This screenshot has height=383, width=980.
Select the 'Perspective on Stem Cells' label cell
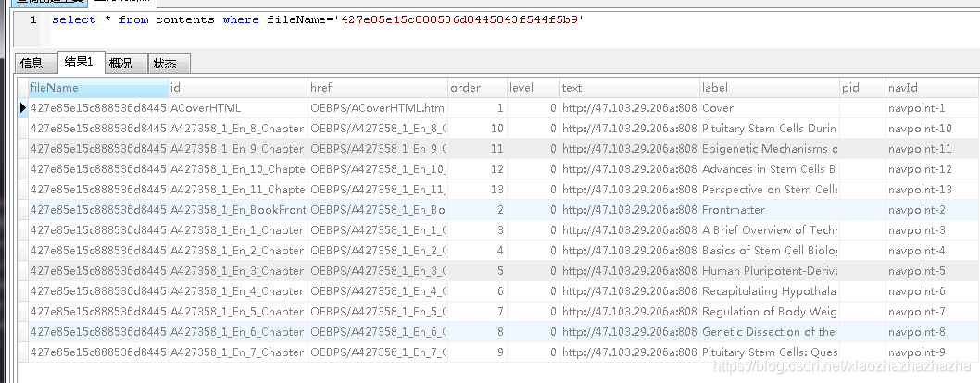770,190
